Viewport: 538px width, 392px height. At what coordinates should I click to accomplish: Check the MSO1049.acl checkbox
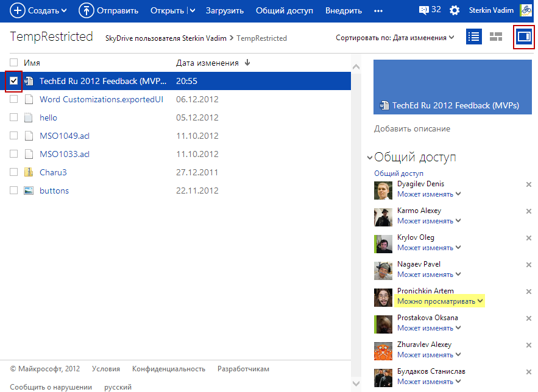tap(14, 136)
